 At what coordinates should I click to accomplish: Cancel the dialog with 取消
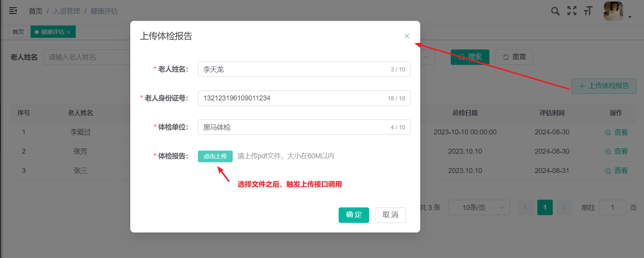pos(390,215)
